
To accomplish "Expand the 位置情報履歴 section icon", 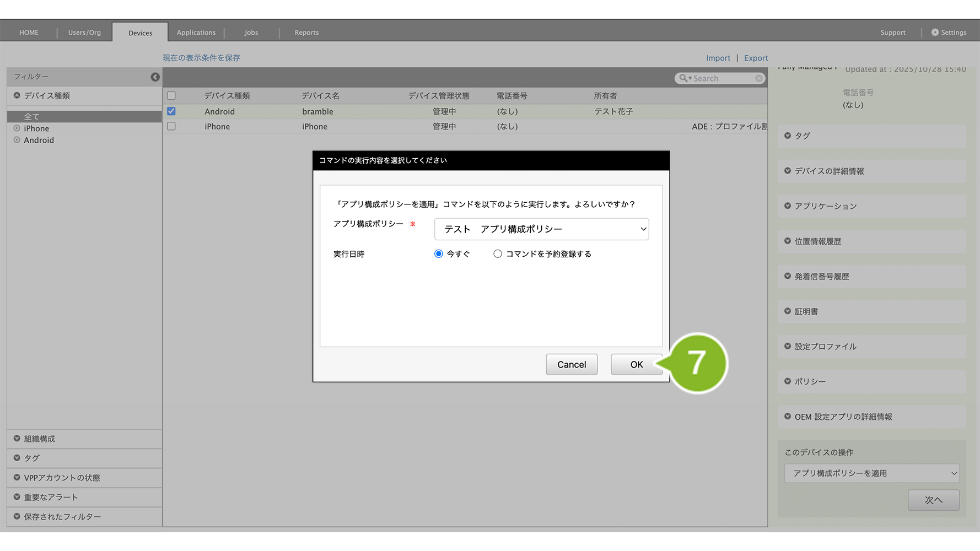I will tap(788, 241).
